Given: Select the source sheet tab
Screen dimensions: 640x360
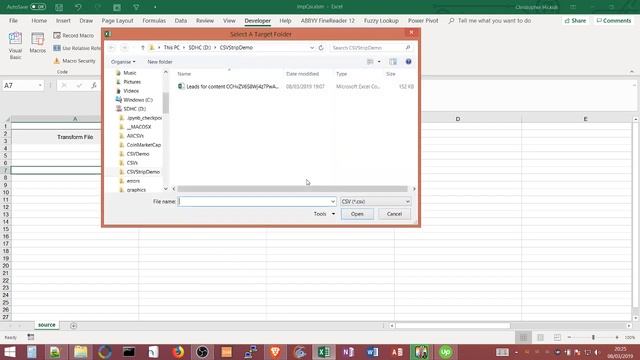Looking at the screenshot, I should click(x=47, y=325).
